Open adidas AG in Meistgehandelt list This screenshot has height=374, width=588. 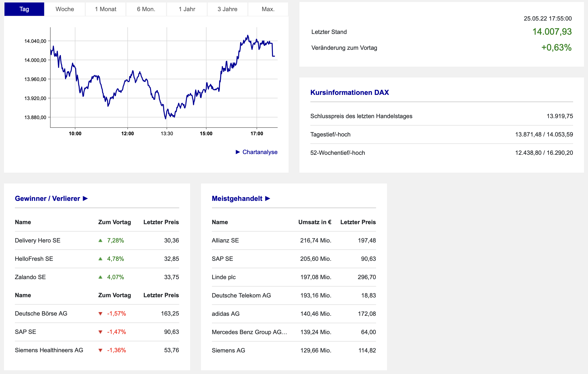point(226,314)
